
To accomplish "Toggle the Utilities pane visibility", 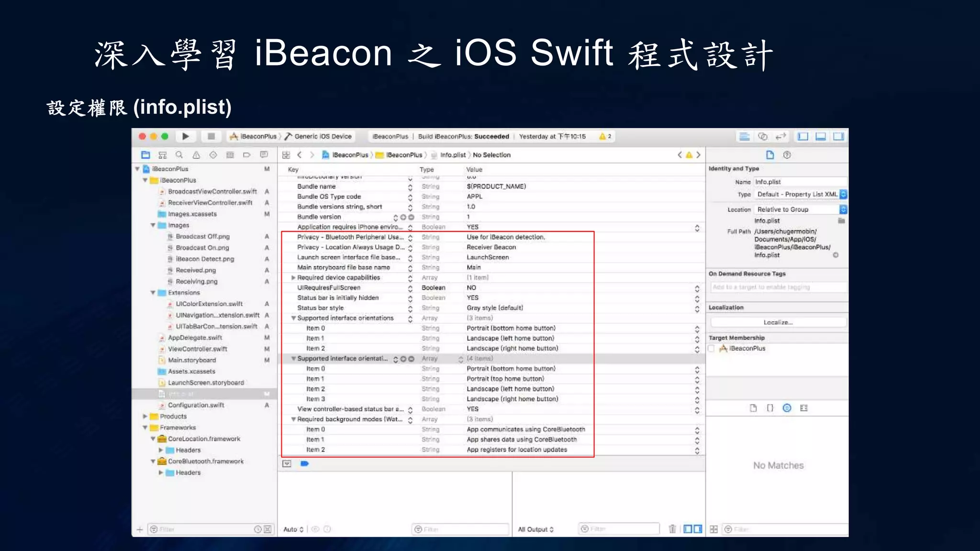I will (x=838, y=136).
